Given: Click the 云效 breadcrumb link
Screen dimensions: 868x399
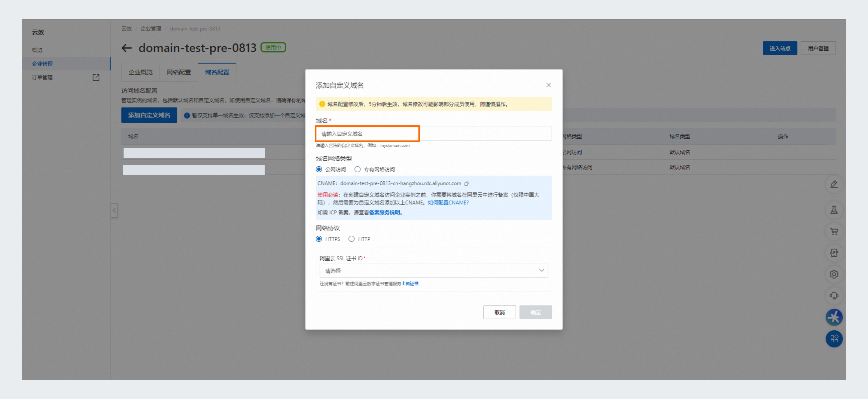Looking at the screenshot, I should point(126,29).
